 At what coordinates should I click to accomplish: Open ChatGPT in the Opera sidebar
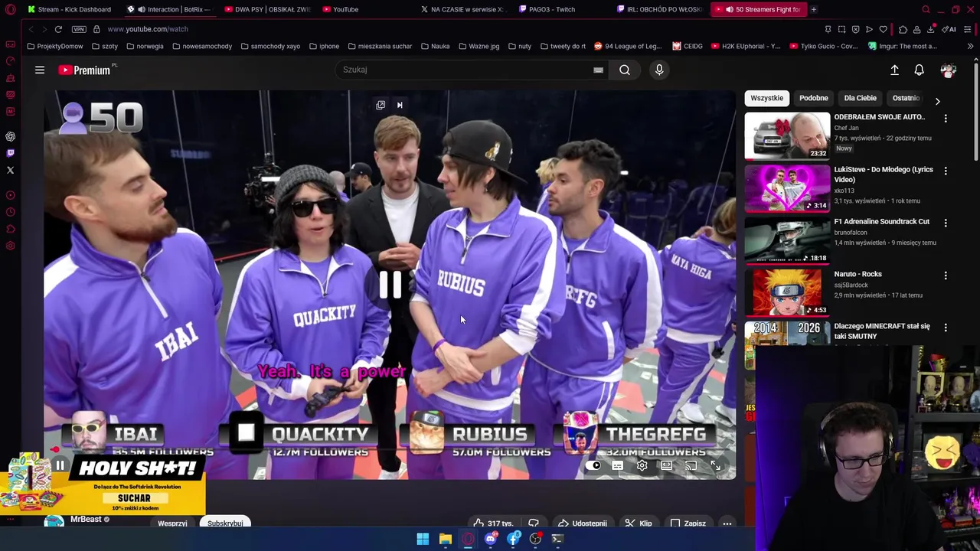coord(10,136)
